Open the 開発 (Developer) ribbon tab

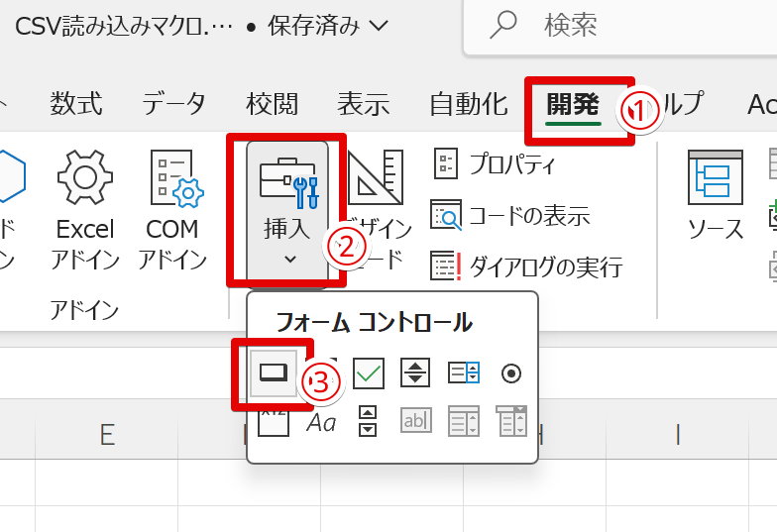pos(573,105)
